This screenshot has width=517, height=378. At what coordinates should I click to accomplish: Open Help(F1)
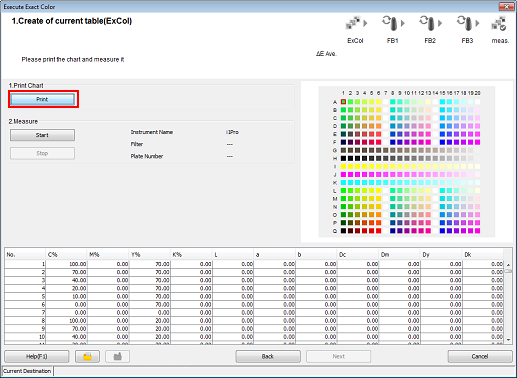click(37, 356)
